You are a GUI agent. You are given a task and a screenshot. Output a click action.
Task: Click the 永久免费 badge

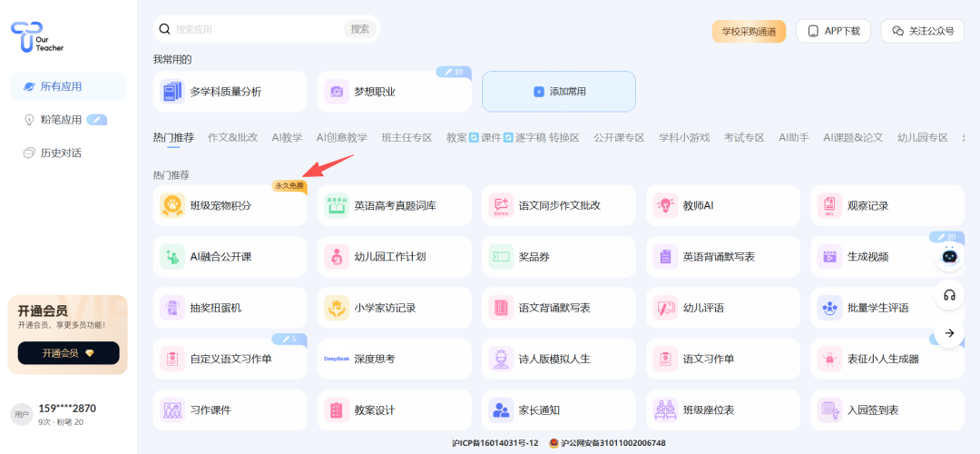point(289,186)
